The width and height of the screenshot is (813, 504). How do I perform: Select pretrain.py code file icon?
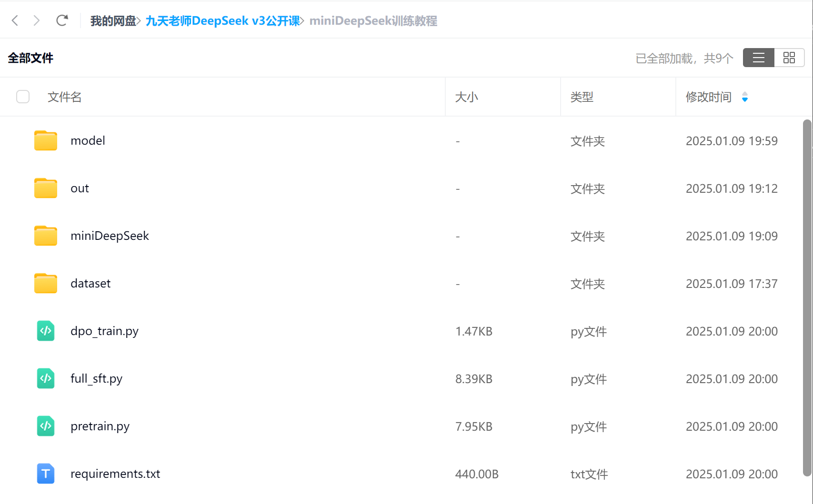(46, 426)
